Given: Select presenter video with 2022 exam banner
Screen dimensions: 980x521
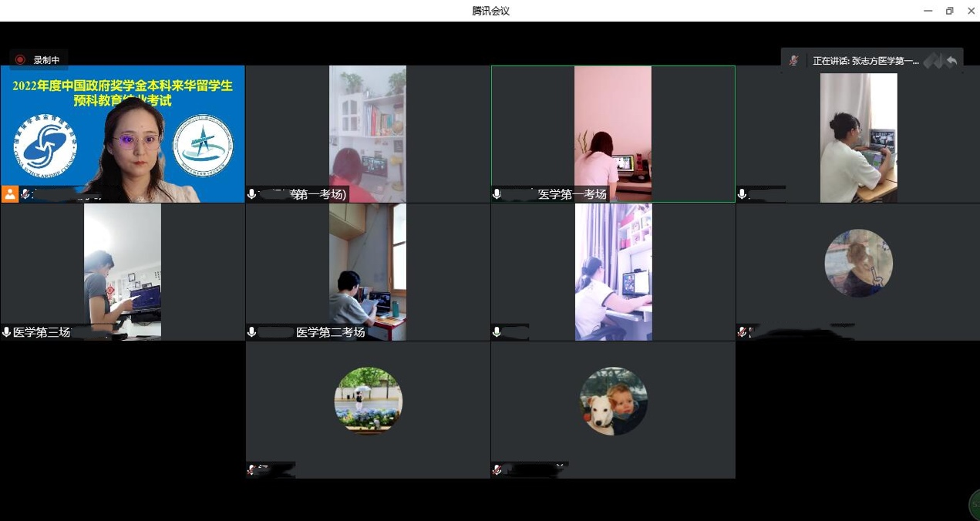Looking at the screenshot, I should point(123,133).
